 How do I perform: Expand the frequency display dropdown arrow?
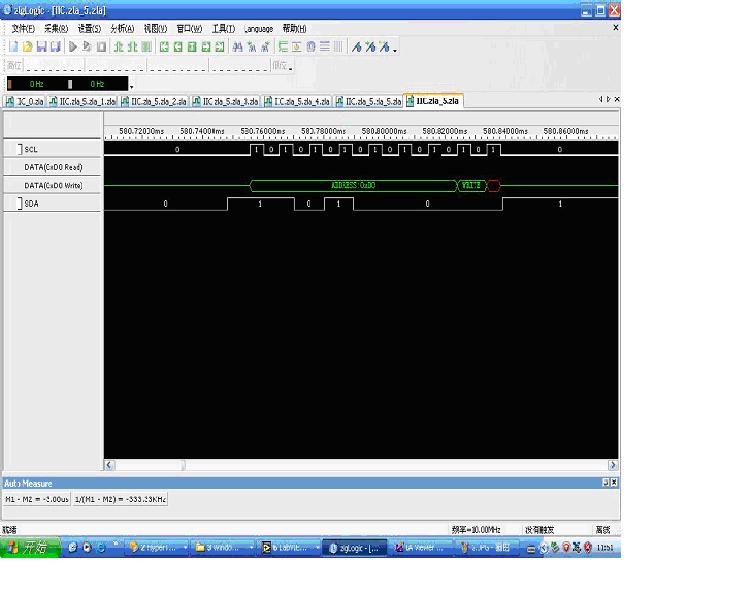tap(131, 86)
